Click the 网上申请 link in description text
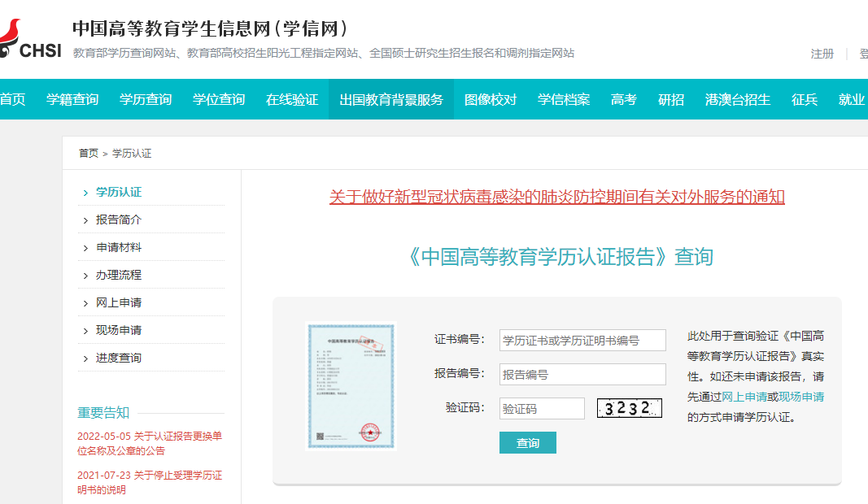Viewport: 868px width, 504px height. click(744, 397)
